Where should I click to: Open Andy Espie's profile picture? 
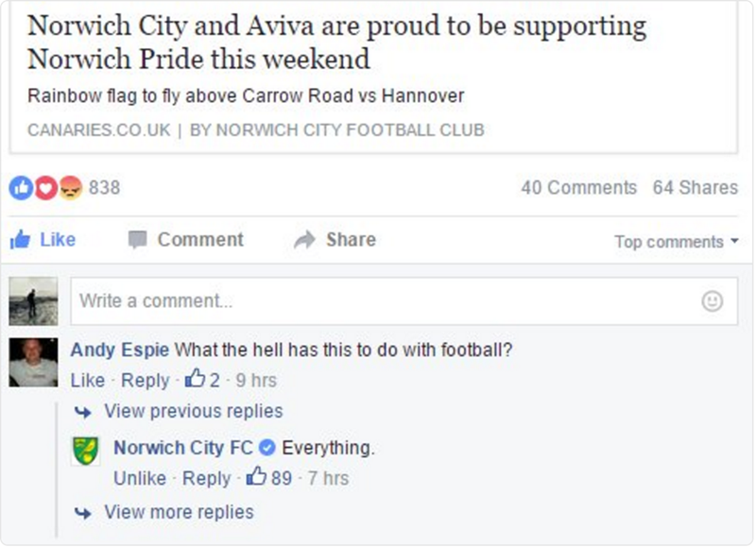click(x=34, y=363)
